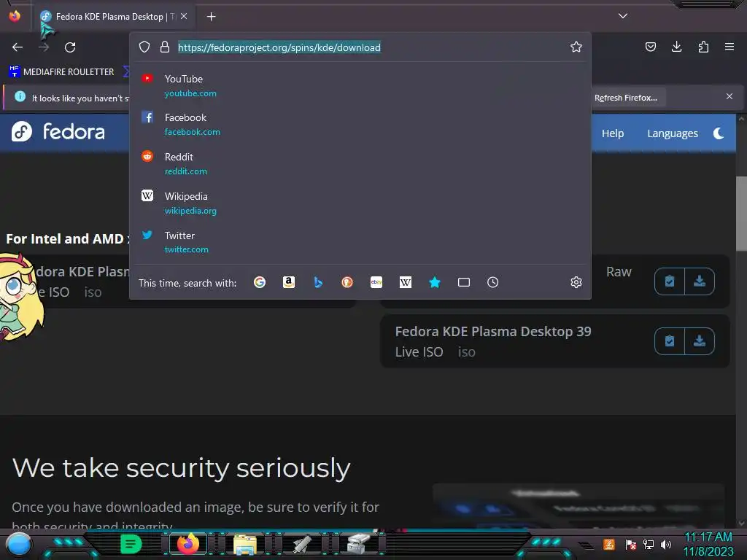Open tracking protection shield icon
The width and height of the screenshot is (747, 560).
coord(144,47)
